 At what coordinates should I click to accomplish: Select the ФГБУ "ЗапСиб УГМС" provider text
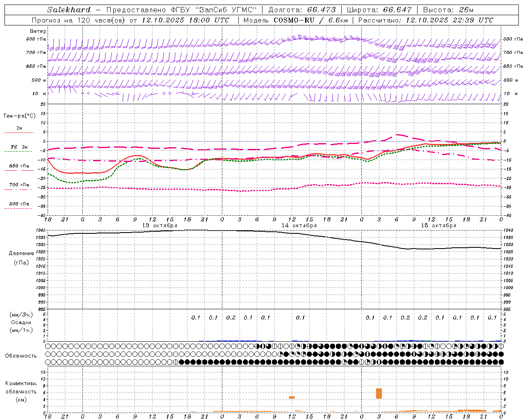213,10
